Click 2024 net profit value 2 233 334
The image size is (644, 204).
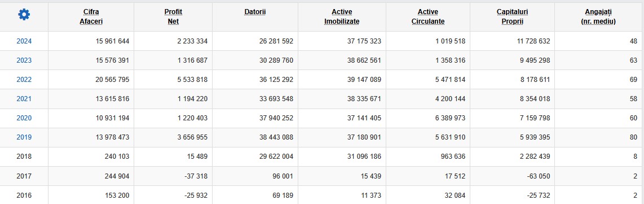click(x=192, y=41)
